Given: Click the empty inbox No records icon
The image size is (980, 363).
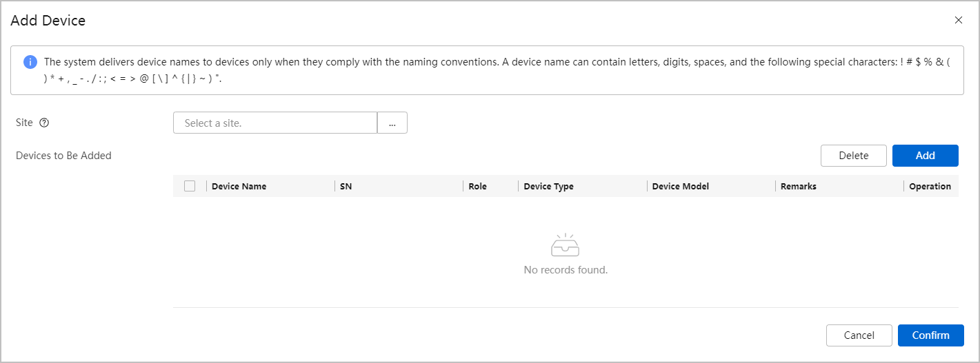Looking at the screenshot, I should (x=566, y=245).
